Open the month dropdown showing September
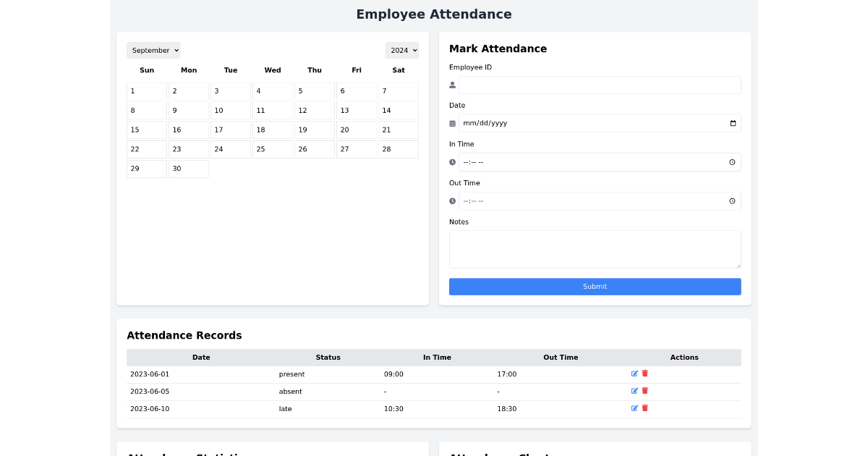The width and height of the screenshot is (868, 456). coord(153,50)
